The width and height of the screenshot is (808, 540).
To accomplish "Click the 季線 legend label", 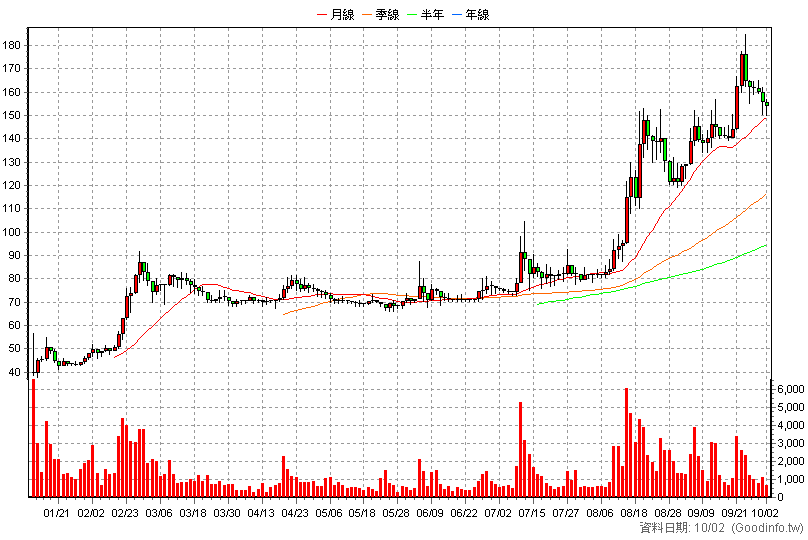I will pos(388,14).
